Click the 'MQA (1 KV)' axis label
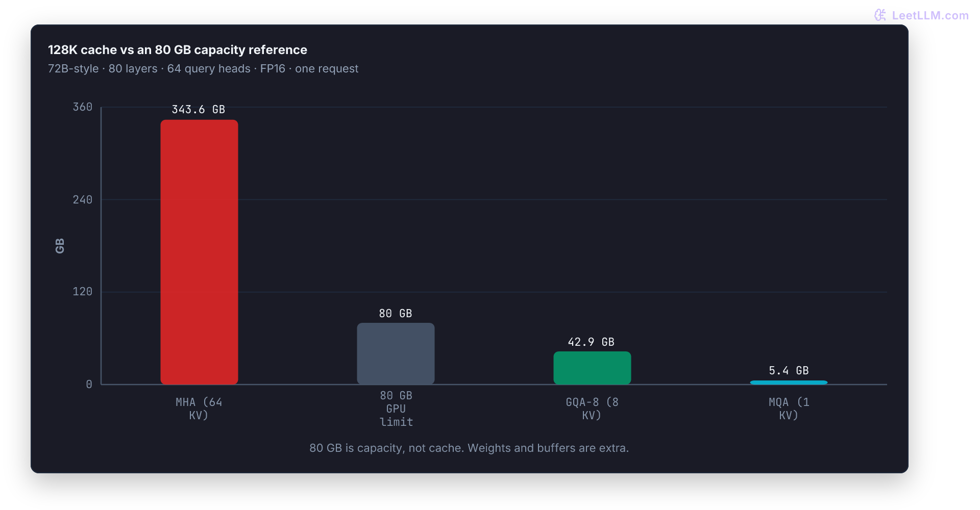Viewport: 980px width, 510px height. [x=789, y=409]
